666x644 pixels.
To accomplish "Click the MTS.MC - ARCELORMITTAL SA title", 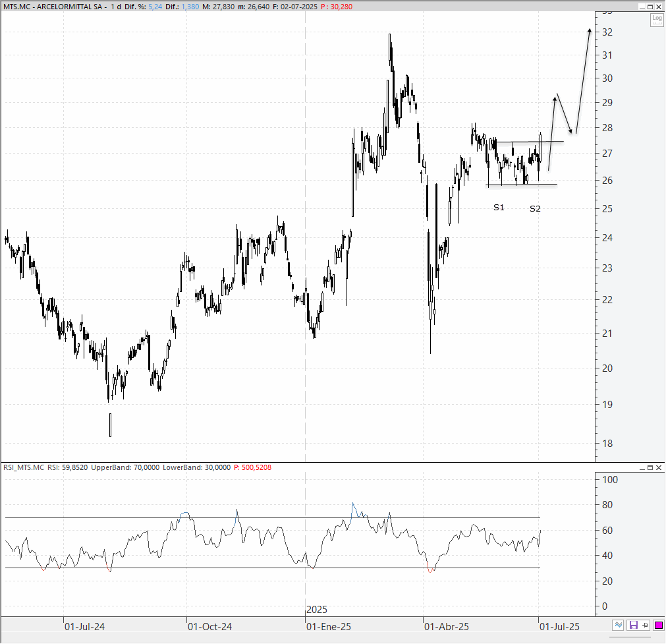I will (x=53, y=7).
